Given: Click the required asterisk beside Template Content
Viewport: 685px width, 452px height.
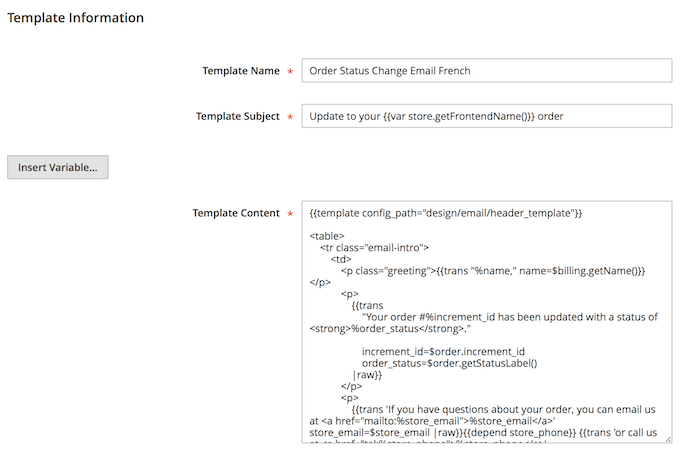Looking at the screenshot, I should [290, 214].
